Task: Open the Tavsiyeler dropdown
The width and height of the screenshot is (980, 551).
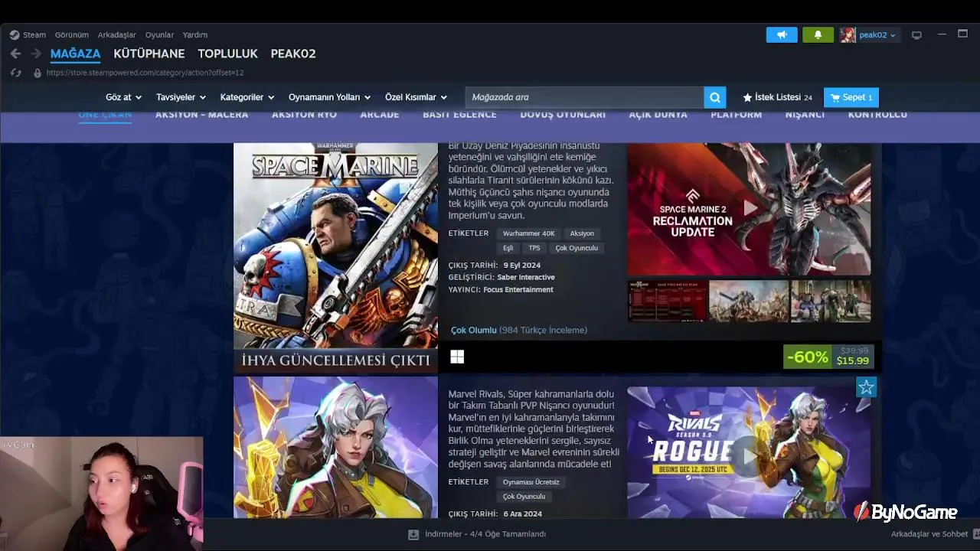Action: tap(181, 97)
